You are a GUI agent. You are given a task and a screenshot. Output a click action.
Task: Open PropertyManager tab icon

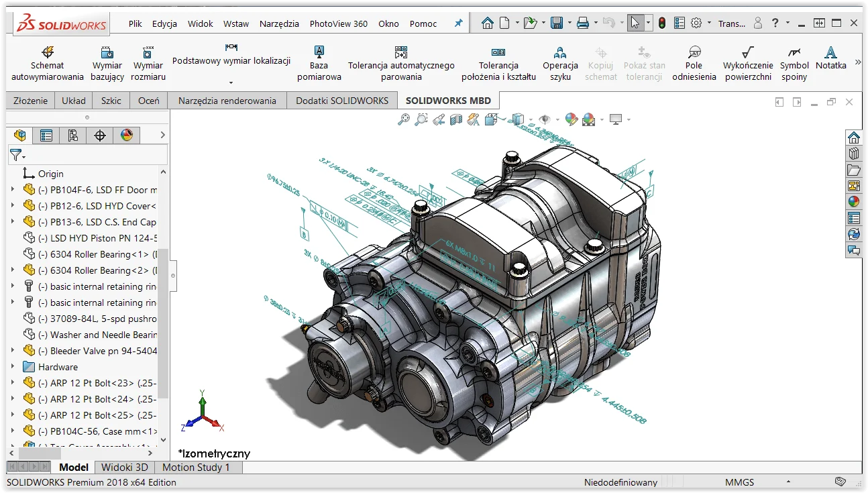[x=46, y=135]
